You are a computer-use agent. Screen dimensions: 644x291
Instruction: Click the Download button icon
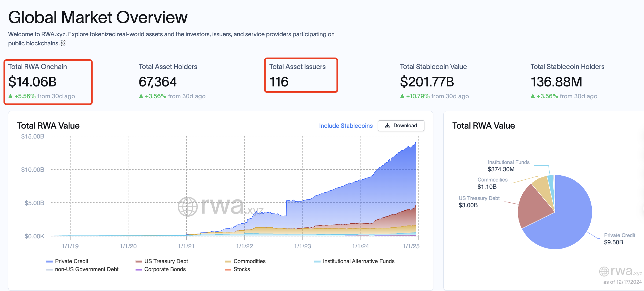tap(387, 126)
